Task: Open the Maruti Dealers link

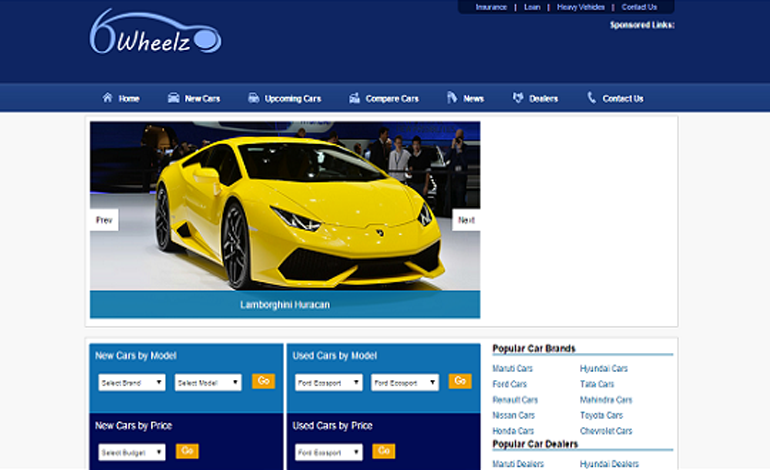Action: (x=518, y=464)
